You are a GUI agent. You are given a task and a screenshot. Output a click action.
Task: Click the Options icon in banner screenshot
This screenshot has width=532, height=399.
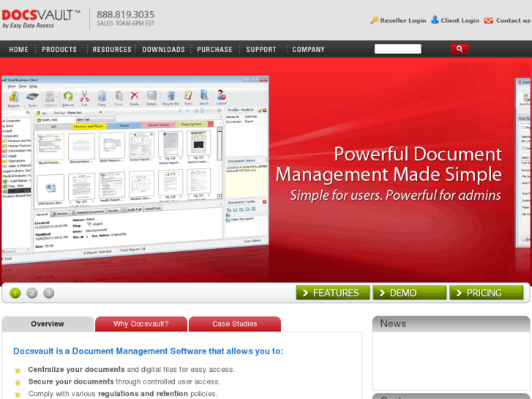click(x=50, y=99)
